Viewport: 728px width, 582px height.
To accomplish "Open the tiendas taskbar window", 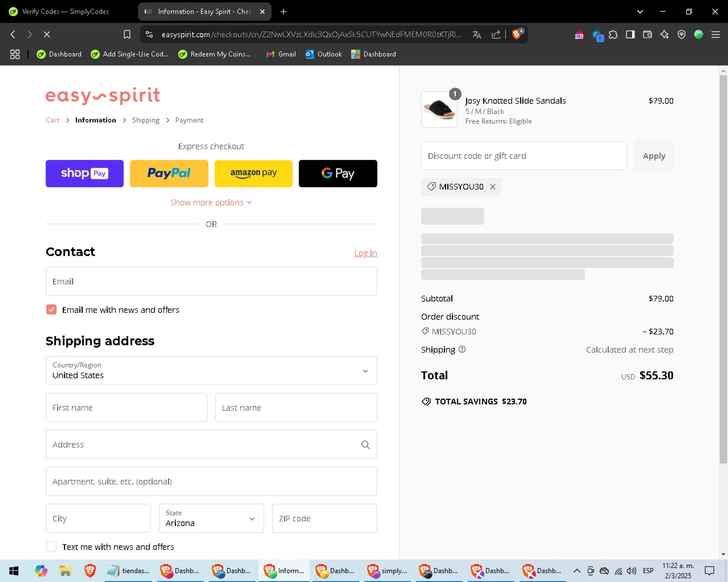I will (129, 571).
